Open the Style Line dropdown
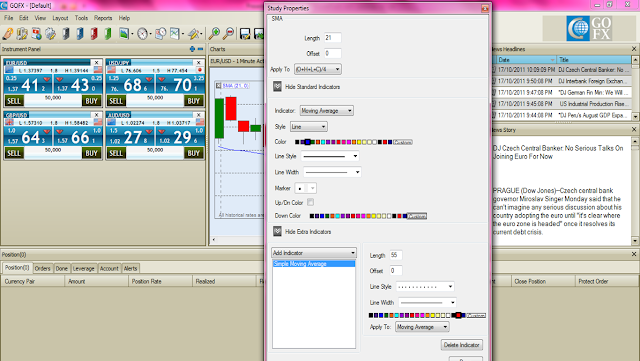 pyautogui.click(x=309, y=127)
